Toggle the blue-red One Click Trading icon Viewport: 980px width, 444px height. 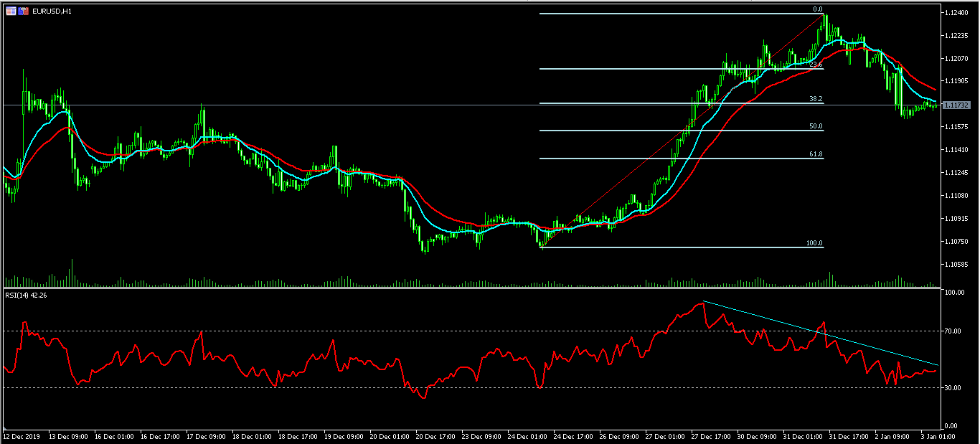point(24,11)
